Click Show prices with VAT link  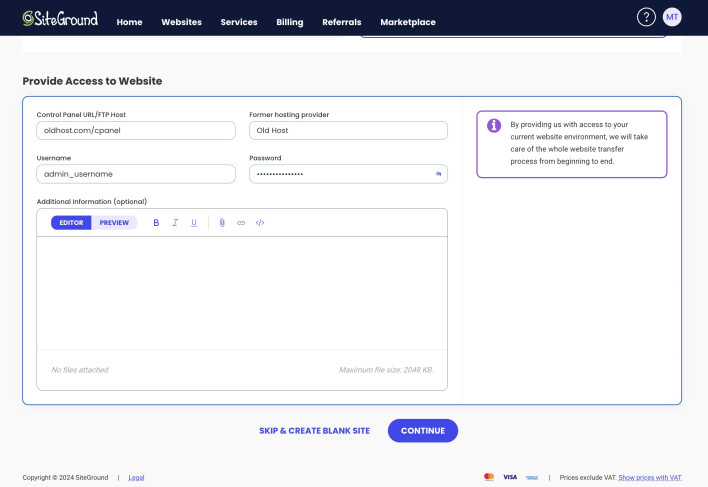650,478
